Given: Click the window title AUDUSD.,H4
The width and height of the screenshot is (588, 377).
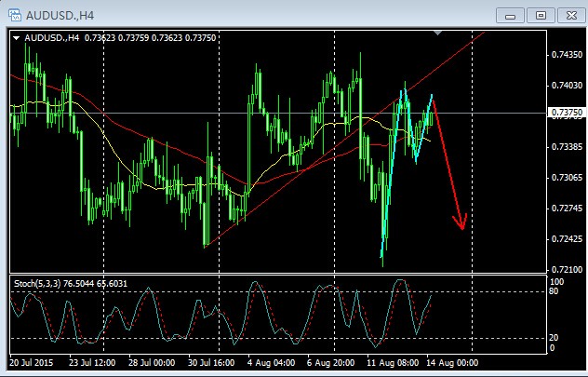Looking at the screenshot, I should pyautogui.click(x=60, y=16).
